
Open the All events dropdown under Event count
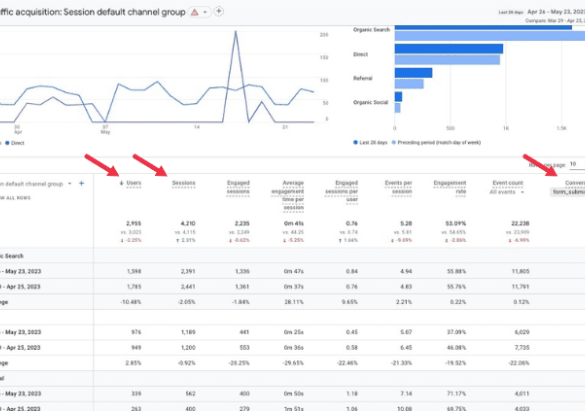click(507, 192)
